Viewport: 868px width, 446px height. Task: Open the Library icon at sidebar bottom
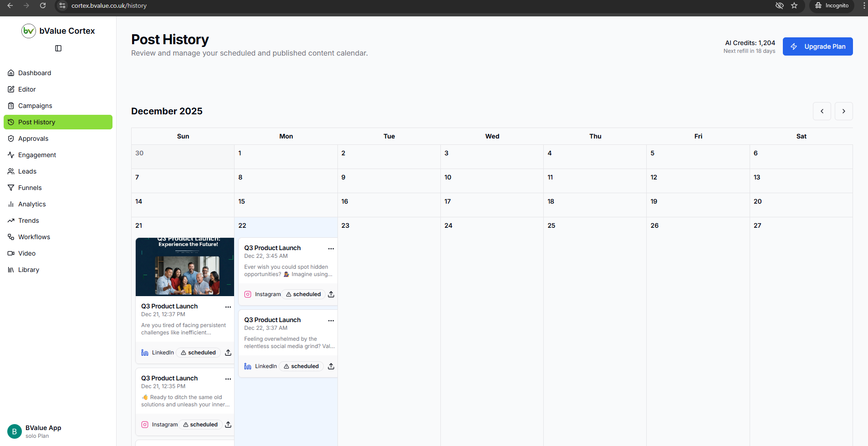click(x=10, y=270)
